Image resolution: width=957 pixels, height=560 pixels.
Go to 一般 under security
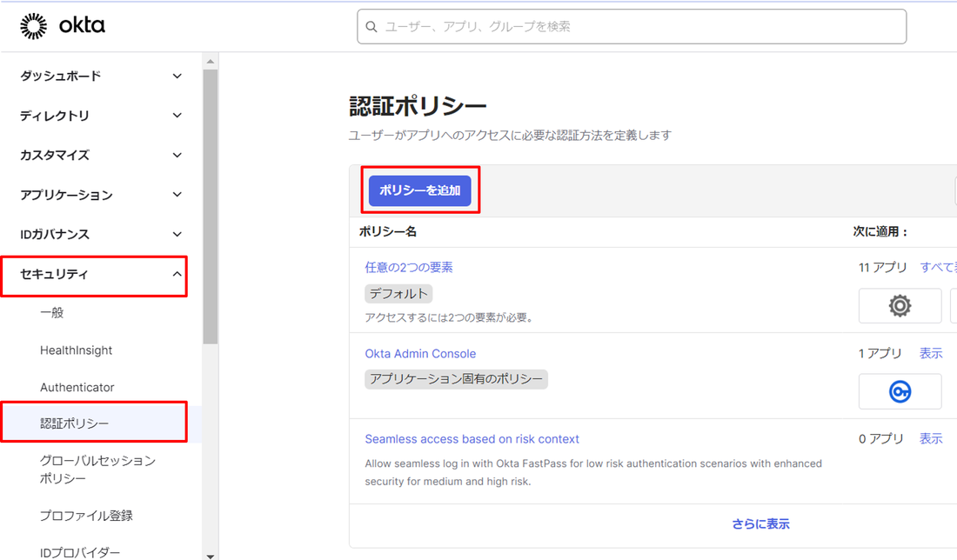coord(52,313)
